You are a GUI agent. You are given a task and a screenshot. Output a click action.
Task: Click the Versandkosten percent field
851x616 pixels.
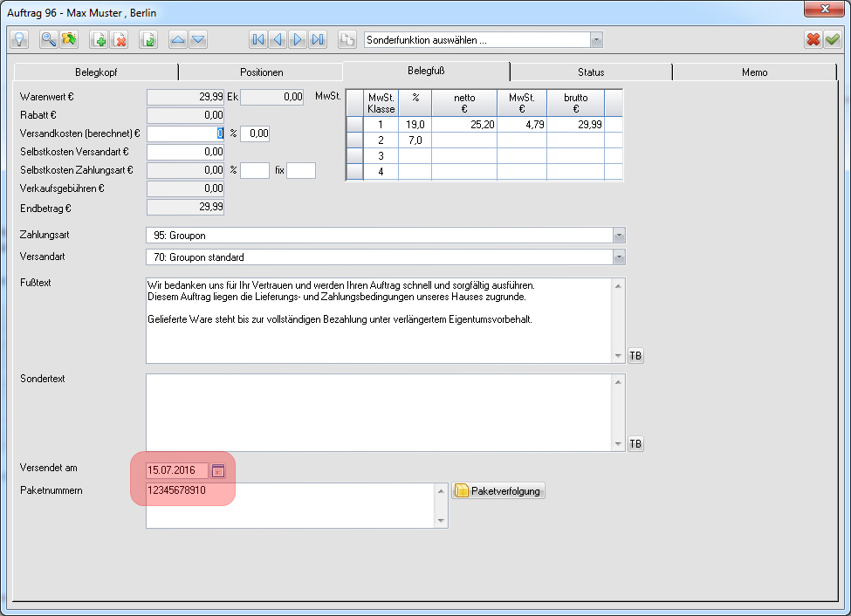pos(255,133)
